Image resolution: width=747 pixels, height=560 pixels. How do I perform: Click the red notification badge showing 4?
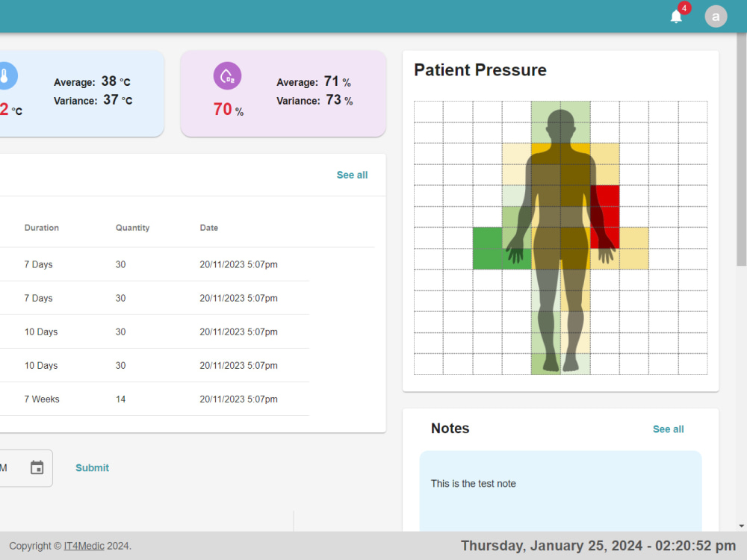[684, 8]
